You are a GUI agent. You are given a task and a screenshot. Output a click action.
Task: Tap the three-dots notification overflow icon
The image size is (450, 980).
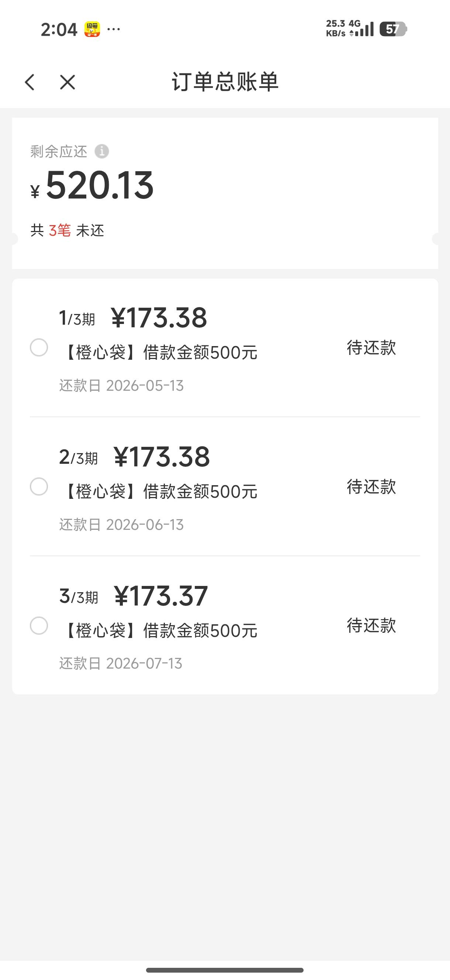[x=114, y=29]
